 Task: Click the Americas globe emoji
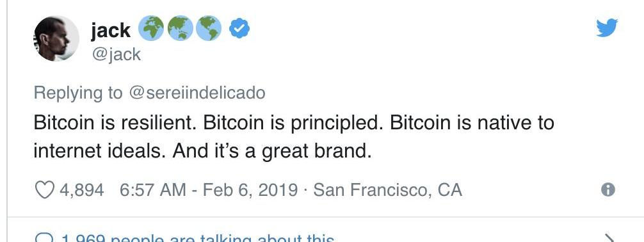(x=209, y=28)
